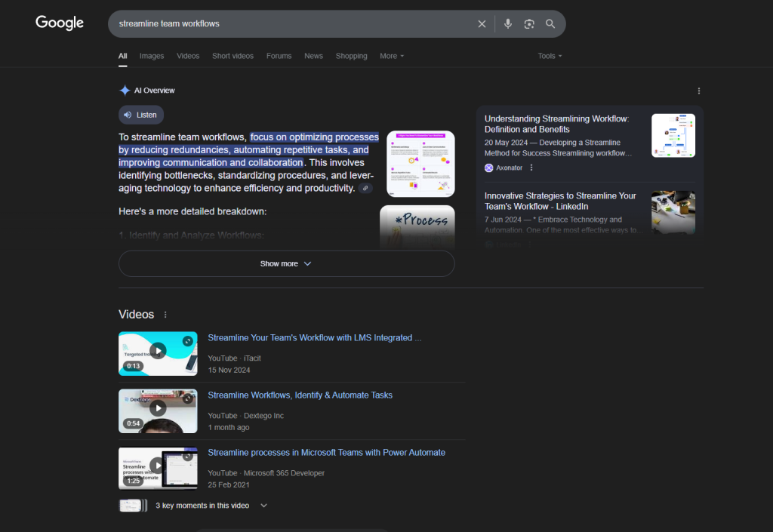773x532 pixels.
Task: Expand AI Overview with Show more
Action: pyautogui.click(x=286, y=263)
